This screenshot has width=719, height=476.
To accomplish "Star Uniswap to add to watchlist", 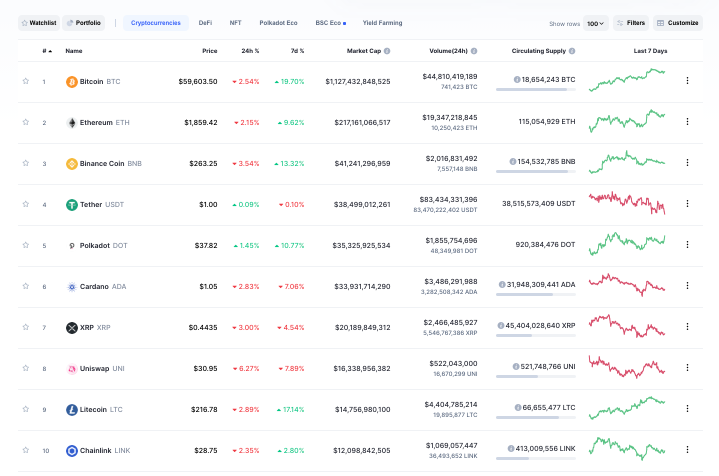I will (x=25, y=368).
